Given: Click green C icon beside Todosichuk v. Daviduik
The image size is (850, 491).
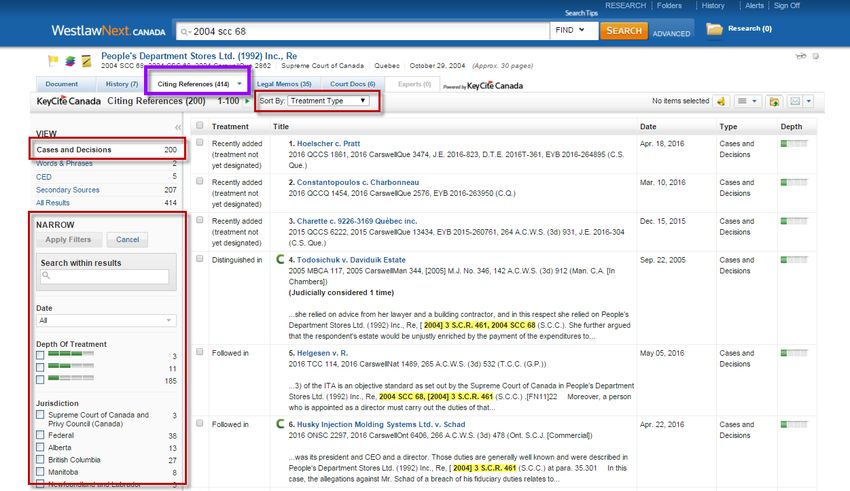Looking at the screenshot, I should click(280, 260).
